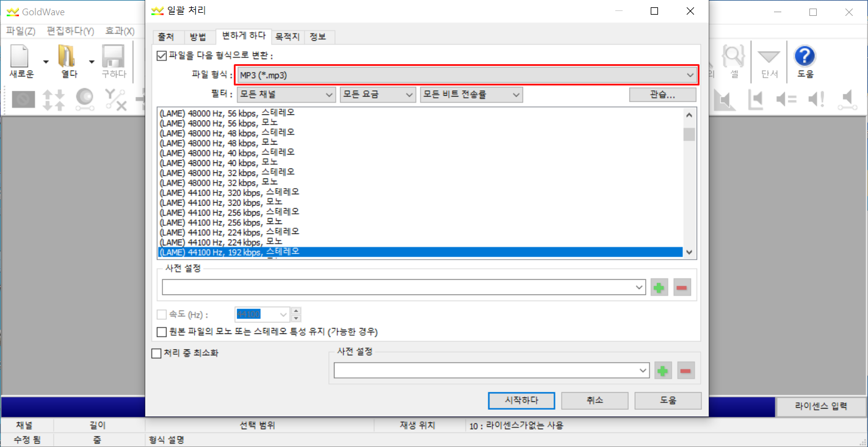
Task: Click the green plus icon beside upper preset box
Action: (x=659, y=287)
